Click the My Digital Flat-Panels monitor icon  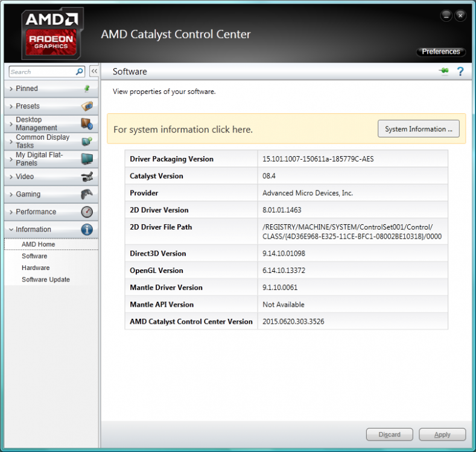pos(87,159)
